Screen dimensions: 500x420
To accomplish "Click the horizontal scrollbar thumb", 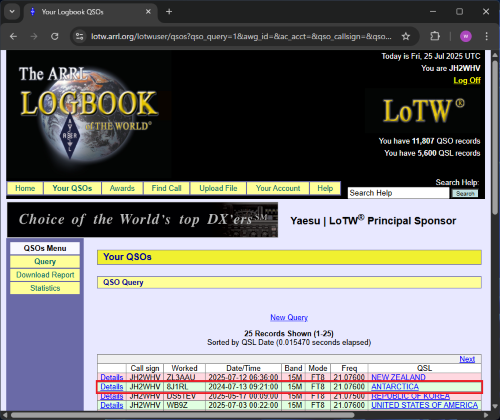I will [182, 415].
